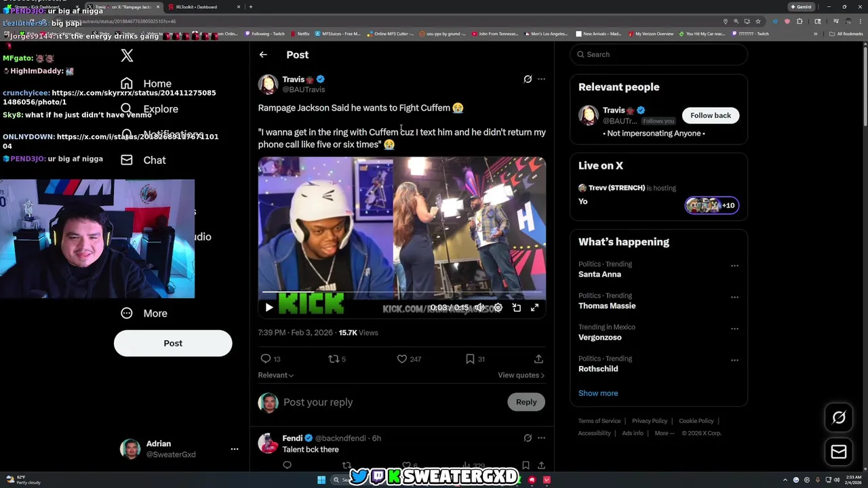Open floating messages envelope button
868x488 pixels.
point(839,452)
